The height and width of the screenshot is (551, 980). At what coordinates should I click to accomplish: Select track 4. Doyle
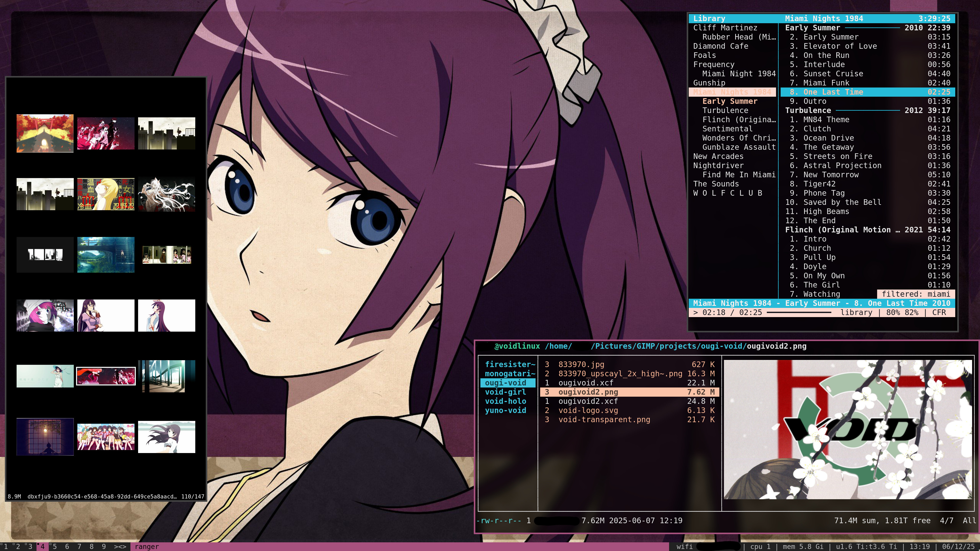point(868,266)
